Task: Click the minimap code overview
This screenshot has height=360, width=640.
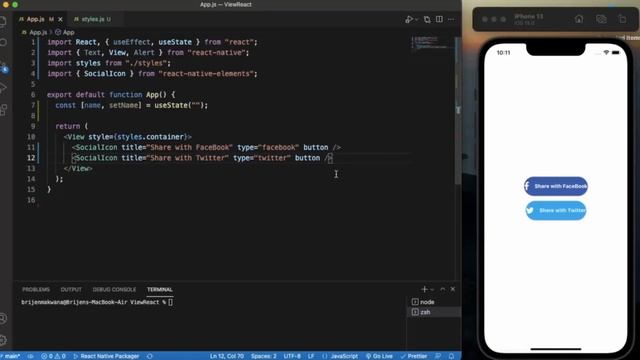Action: coord(432,43)
